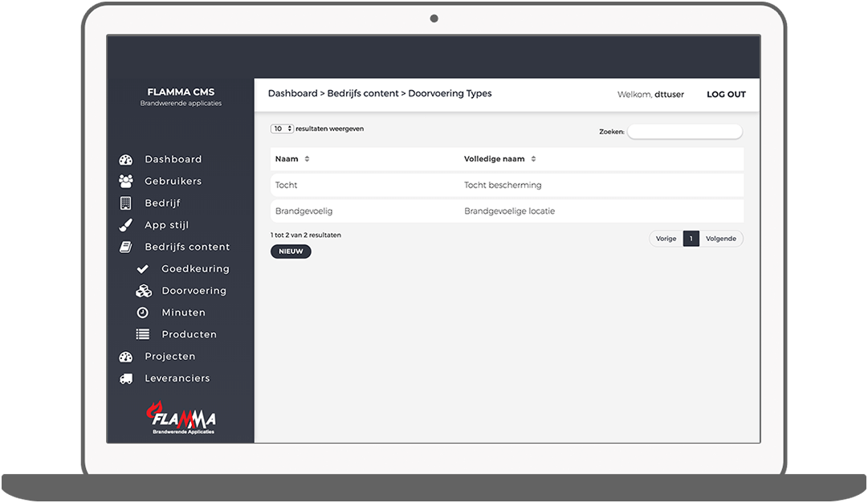Click the dttuser username

tap(670, 94)
